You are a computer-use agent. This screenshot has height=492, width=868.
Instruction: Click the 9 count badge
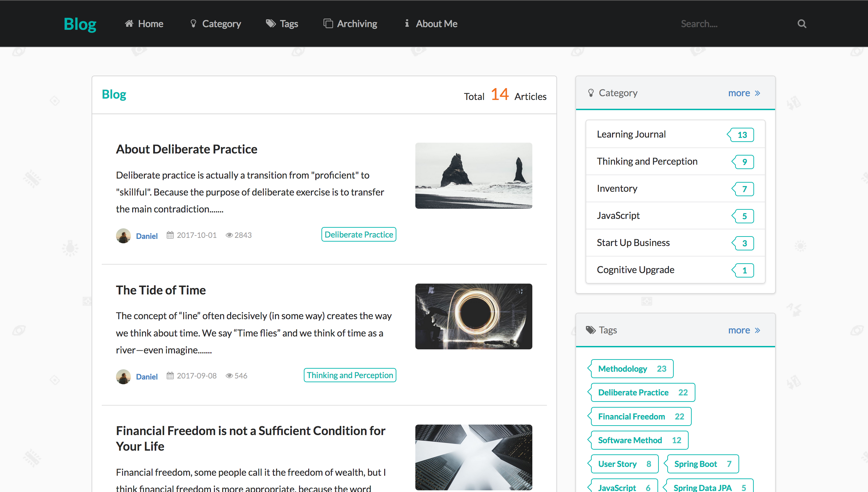click(x=743, y=162)
